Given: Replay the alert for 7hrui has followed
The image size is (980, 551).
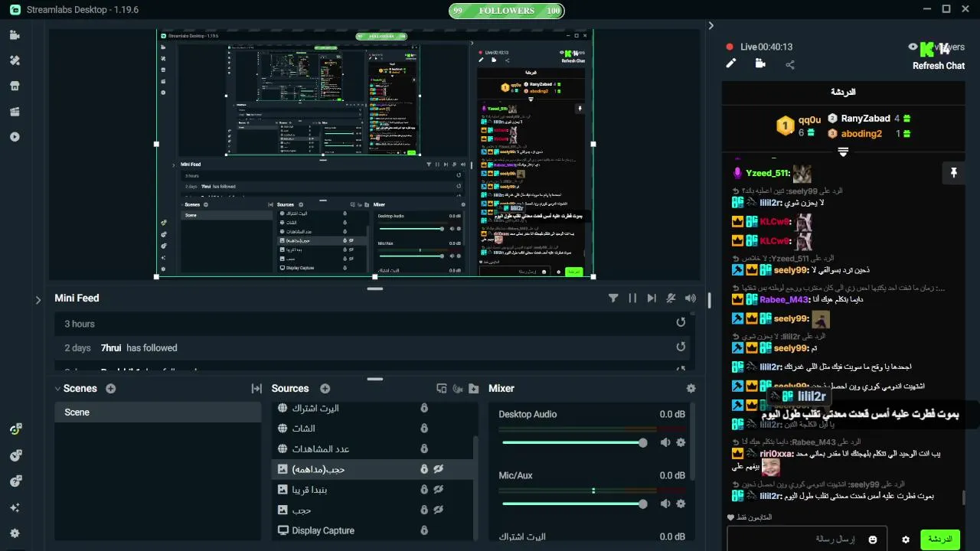Looking at the screenshot, I should tap(681, 347).
